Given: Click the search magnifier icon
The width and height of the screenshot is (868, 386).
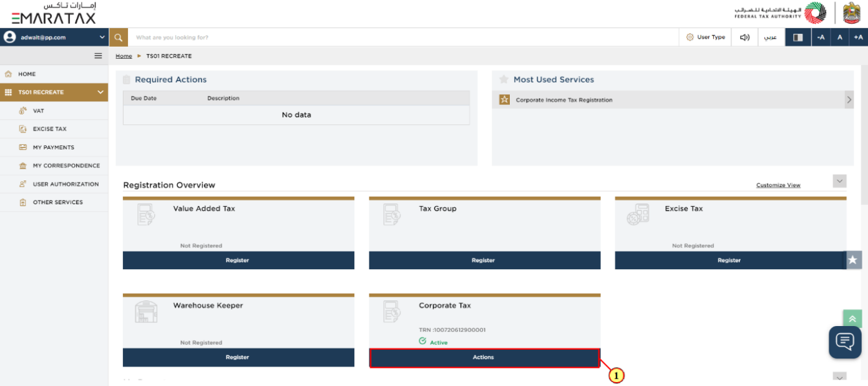Looking at the screenshot, I should (x=119, y=37).
